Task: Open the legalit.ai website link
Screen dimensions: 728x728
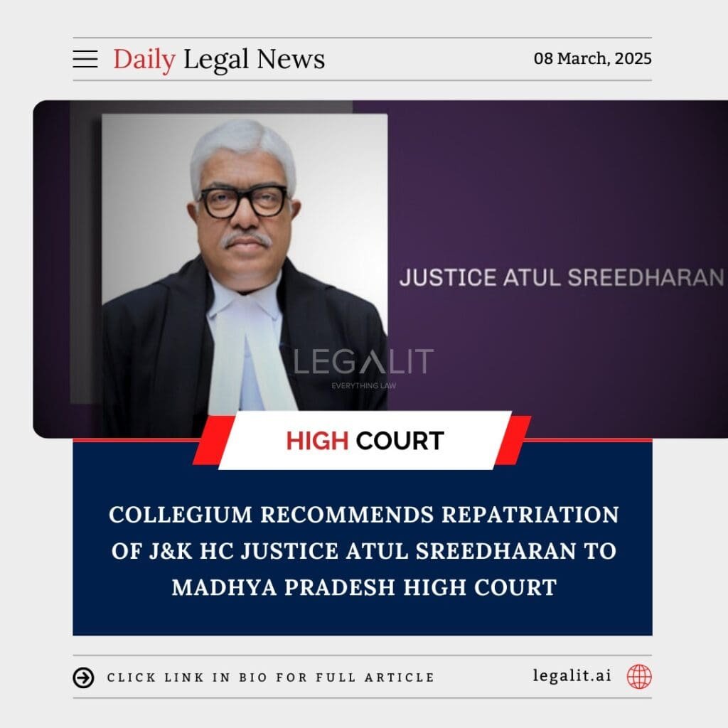Action: pos(572,675)
